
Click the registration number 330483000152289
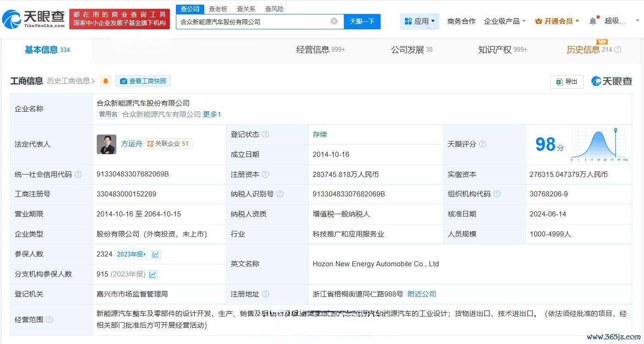pyautogui.click(x=126, y=194)
